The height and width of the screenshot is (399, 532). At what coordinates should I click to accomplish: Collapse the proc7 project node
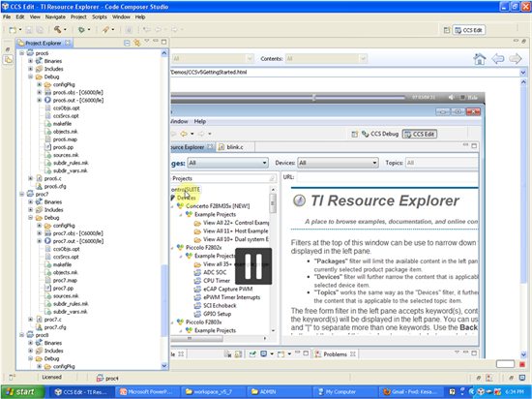(21, 194)
